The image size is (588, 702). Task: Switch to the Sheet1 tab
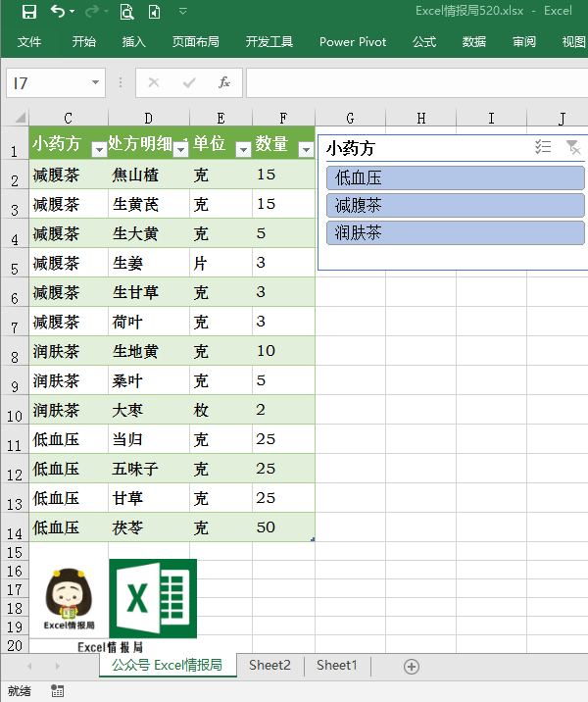tap(337, 666)
